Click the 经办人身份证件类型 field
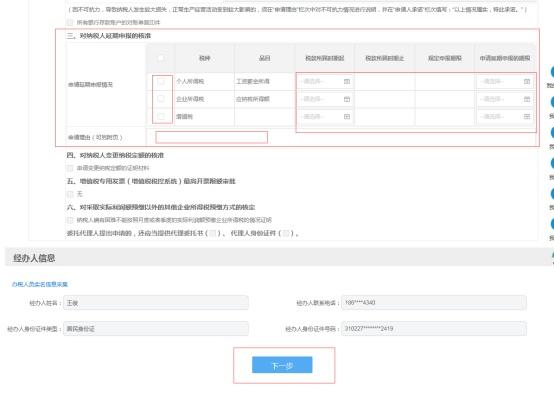Image resolution: width=554 pixels, height=394 pixels. [156, 329]
